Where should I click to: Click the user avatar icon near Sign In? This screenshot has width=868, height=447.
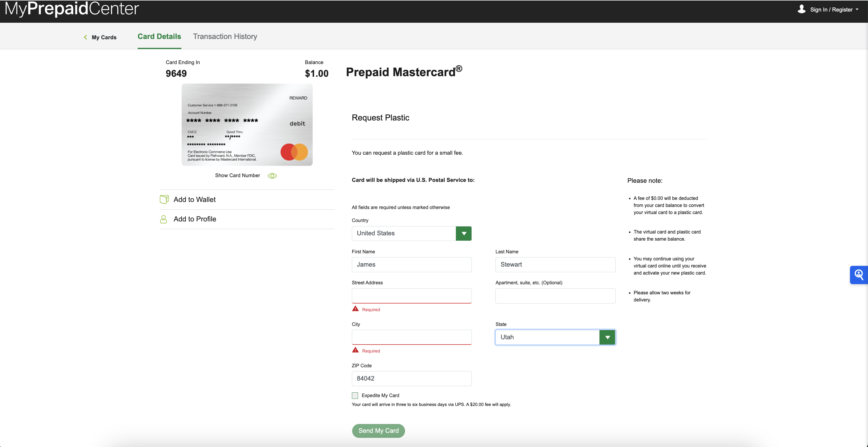point(802,9)
